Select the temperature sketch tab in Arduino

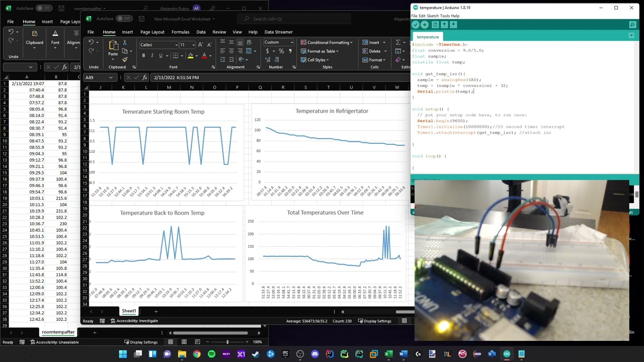click(428, 37)
